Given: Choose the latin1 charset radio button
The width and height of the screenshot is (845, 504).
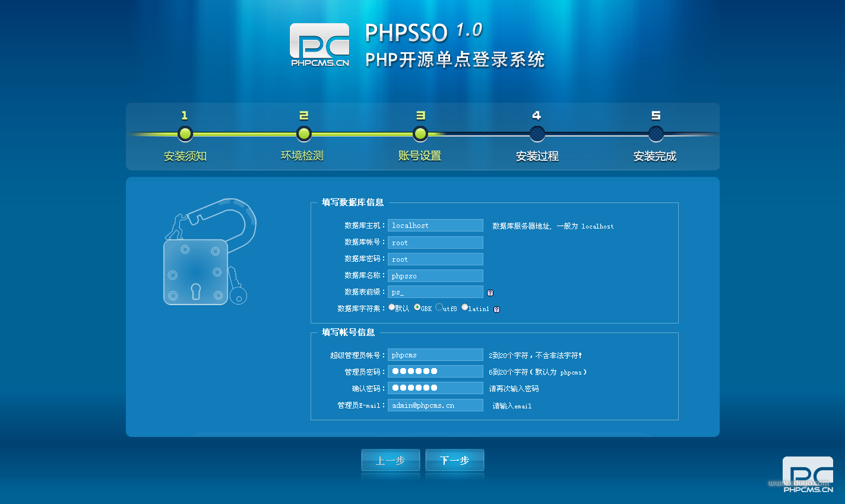Looking at the screenshot, I should tap(465, 308).
